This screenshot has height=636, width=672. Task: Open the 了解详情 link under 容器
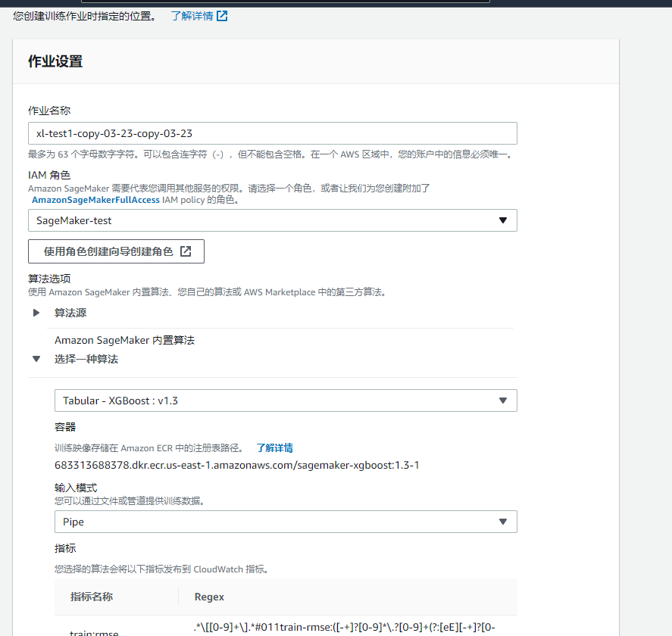pos(275,448)
